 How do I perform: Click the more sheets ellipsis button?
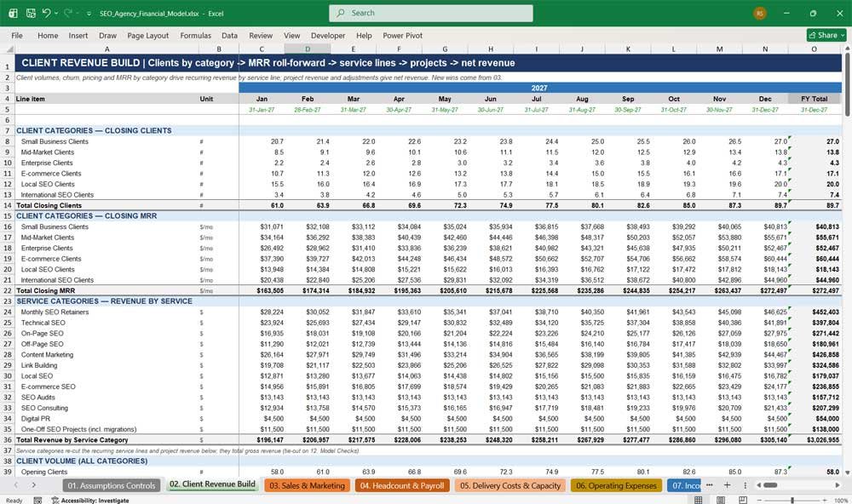coord(710,485)
